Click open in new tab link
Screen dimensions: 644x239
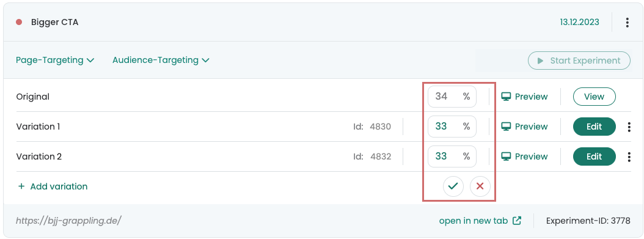(x=473, y=221)
